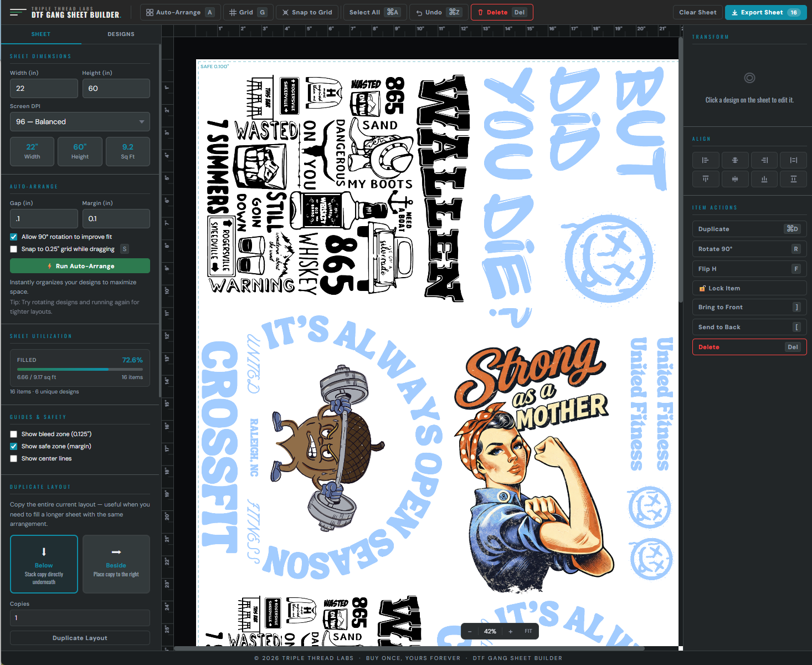The height and width of the screenshot is (665, 812).
Task: Click the distribute horizontally icon
Action: (793, 160)
